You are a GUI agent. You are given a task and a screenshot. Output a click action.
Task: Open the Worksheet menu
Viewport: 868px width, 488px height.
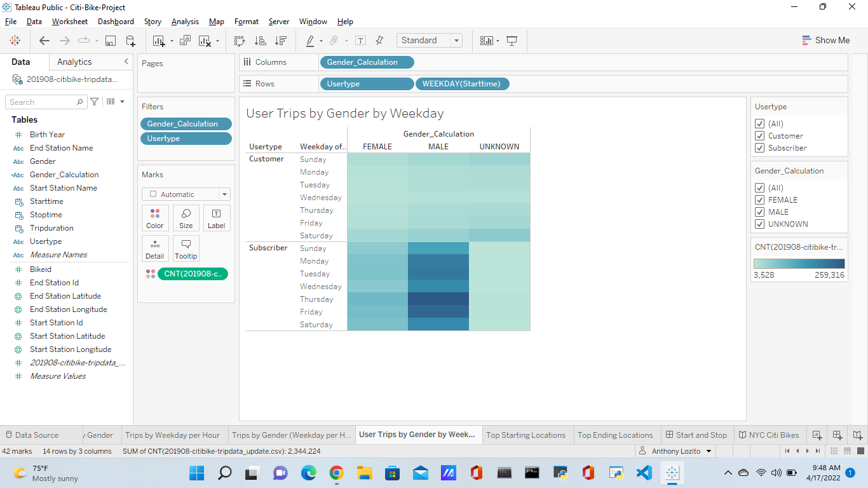[x=70, y=22]
